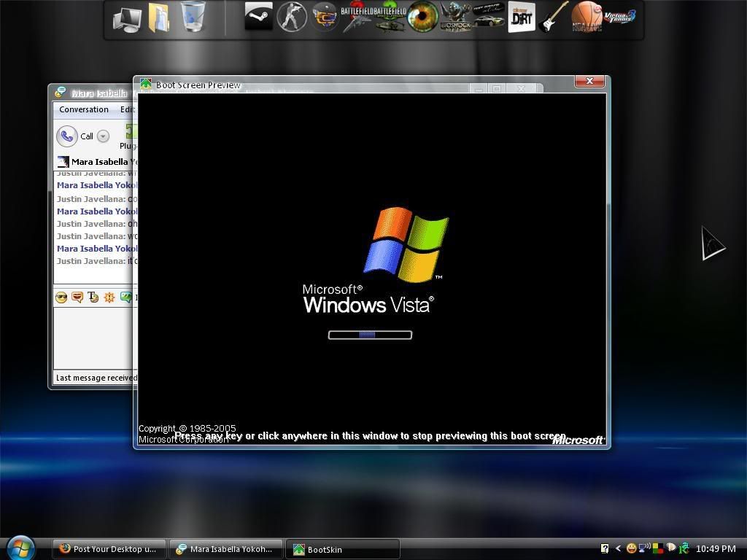
Task: Click the clock showing 10:49 PM
Action: pos(715,549)
